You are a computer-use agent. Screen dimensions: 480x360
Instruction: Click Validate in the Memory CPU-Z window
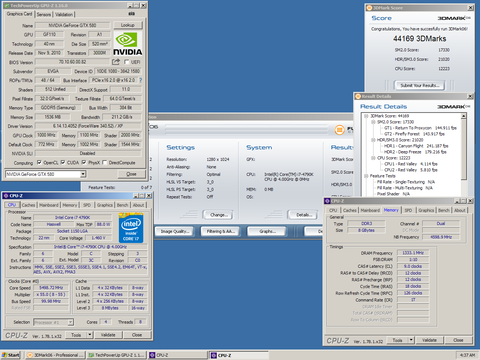coord(429,340)
